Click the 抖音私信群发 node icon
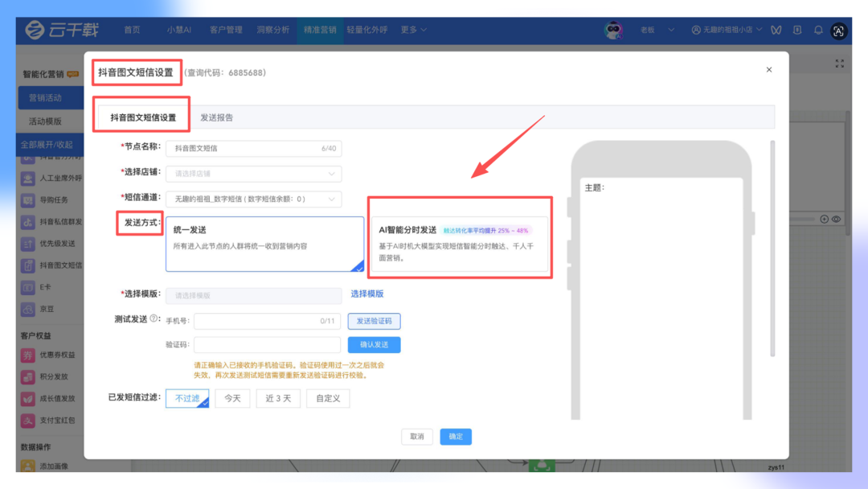The width and height of the screenshot is (868, 489). 27,222
